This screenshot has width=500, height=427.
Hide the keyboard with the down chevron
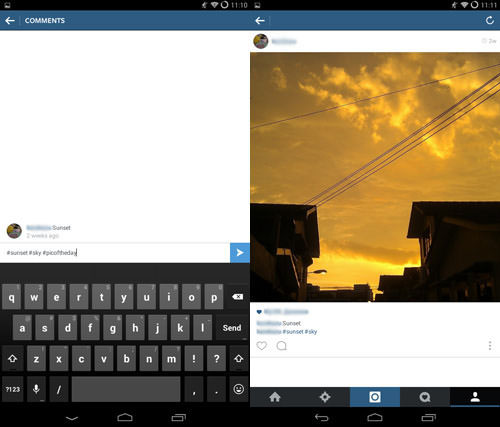(72, 418)
